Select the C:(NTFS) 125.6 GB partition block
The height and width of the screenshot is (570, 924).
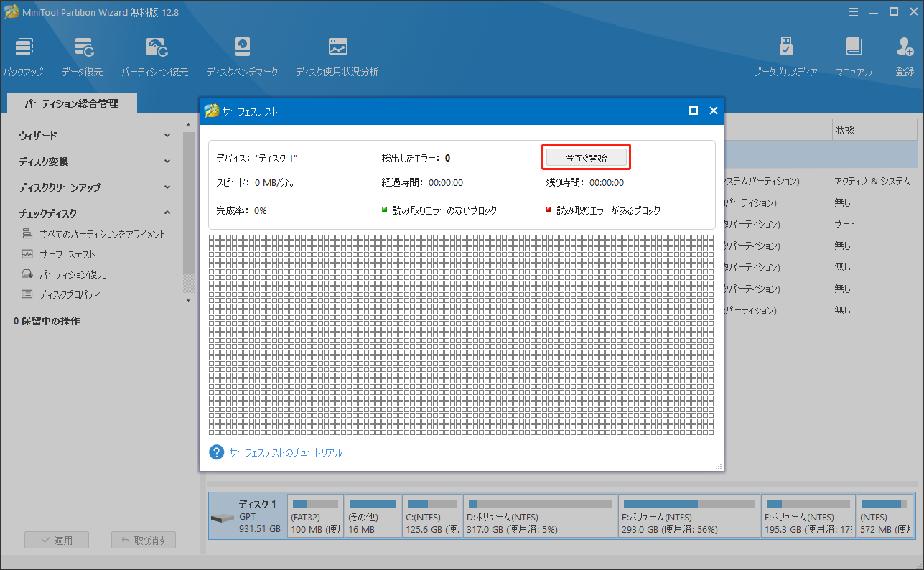tap(432, 516)
